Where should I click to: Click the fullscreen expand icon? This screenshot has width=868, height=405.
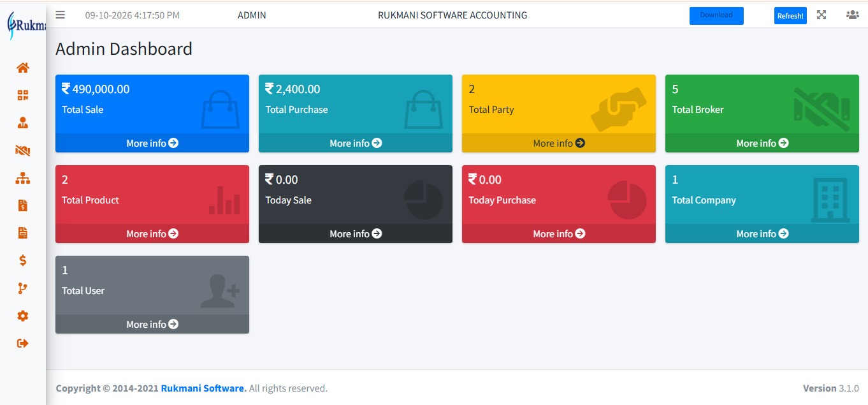tap(821, 15)
